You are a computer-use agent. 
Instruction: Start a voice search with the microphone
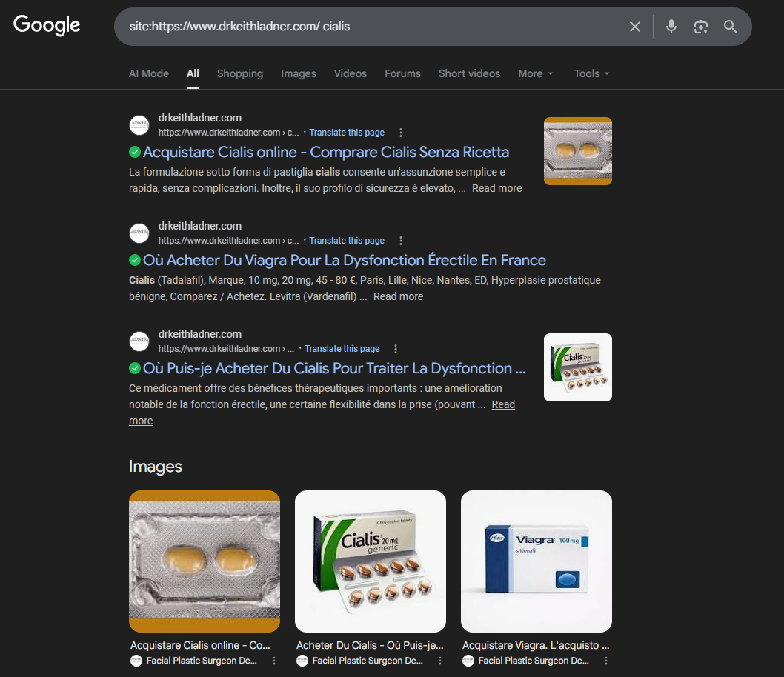(x=671, y=27)
